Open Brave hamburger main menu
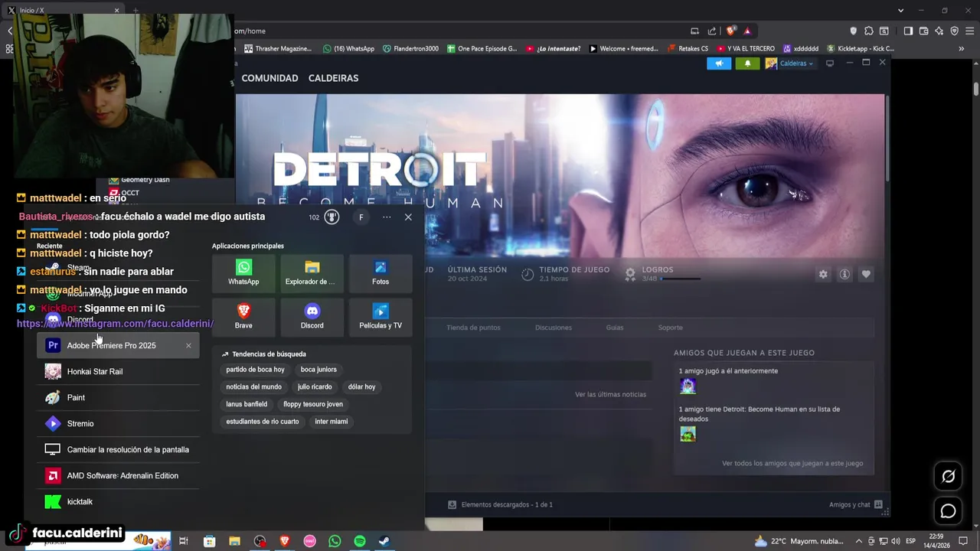 click(x=969, y=31)
